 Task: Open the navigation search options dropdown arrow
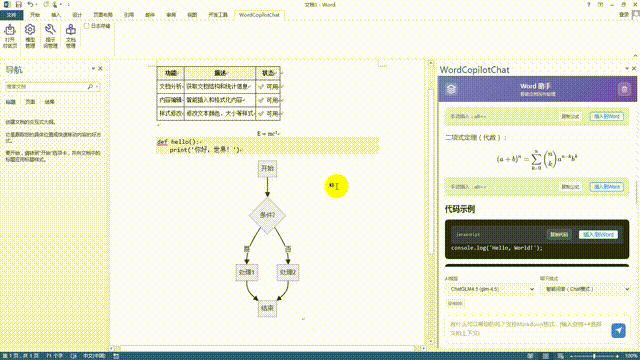click(97, 87)
